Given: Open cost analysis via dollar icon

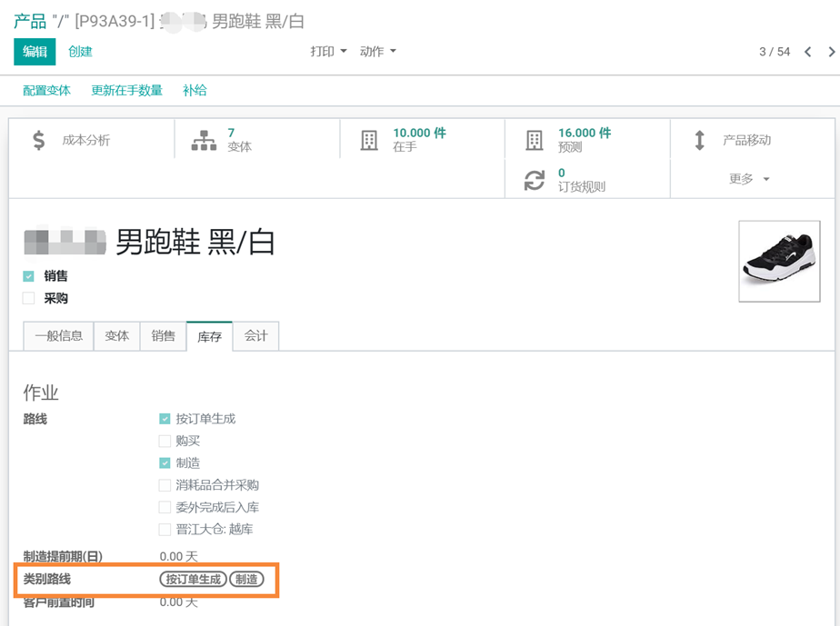Looking at the screenshot, I should (x=38, y=140).
